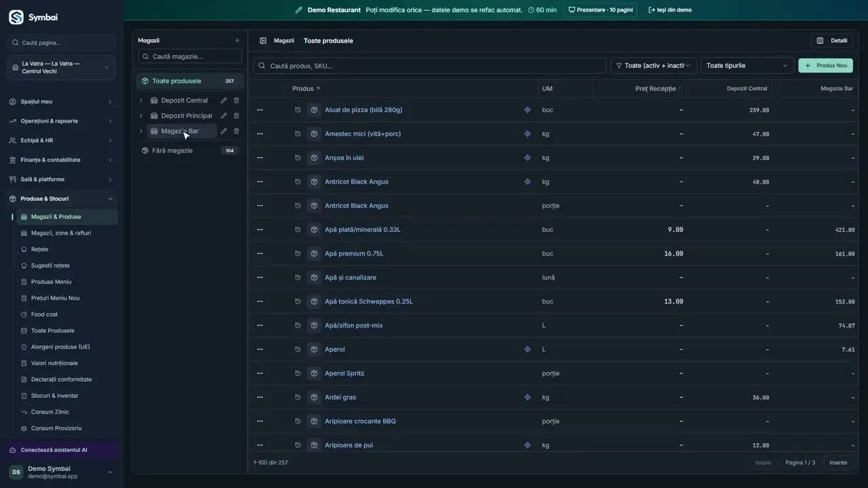The height and width of the screenshot is (488, 868).
Task: View history icon for Ardei gras
Action: (x=298, y=398)
